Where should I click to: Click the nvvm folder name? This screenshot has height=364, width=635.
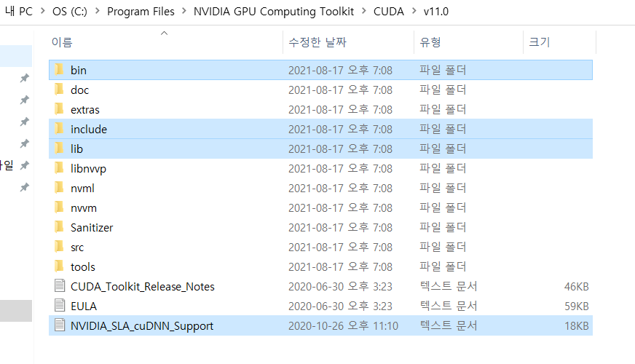84,208
